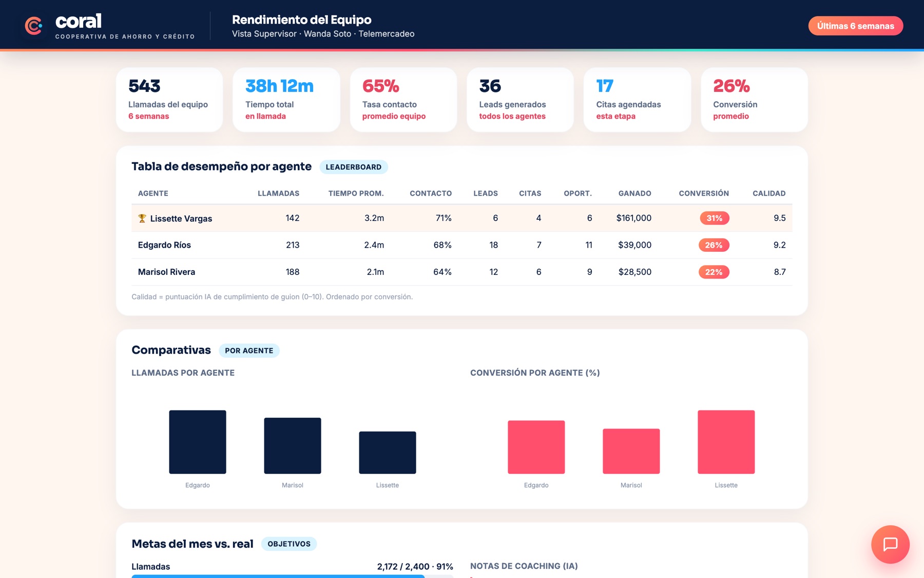Image resolution: width=924 pixels, height=578 pixels.
Task: Click the TIEMPO PROM. column header
Action: click(x=356, y=193)
